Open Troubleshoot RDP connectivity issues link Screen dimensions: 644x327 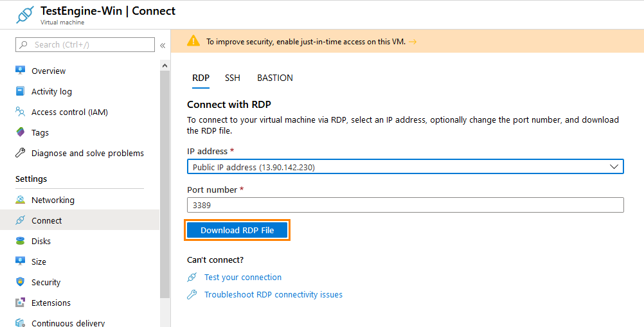(x=273, y=295)
